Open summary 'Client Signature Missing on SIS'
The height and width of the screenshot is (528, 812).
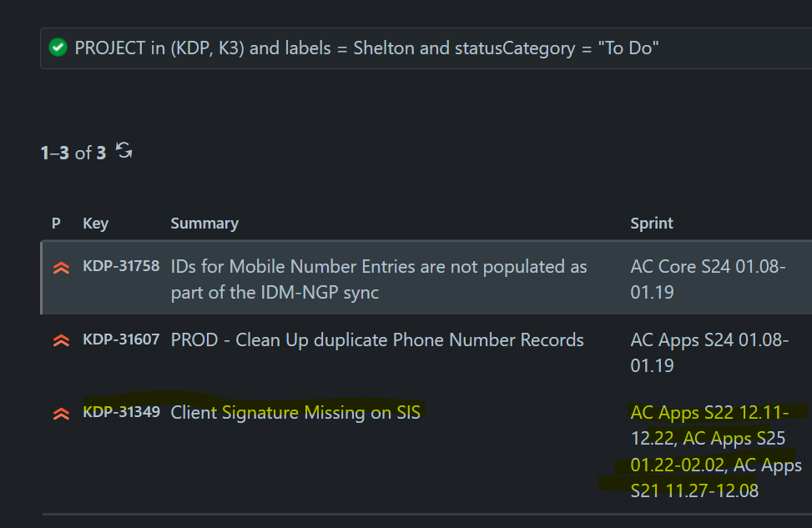coord(295,412)
